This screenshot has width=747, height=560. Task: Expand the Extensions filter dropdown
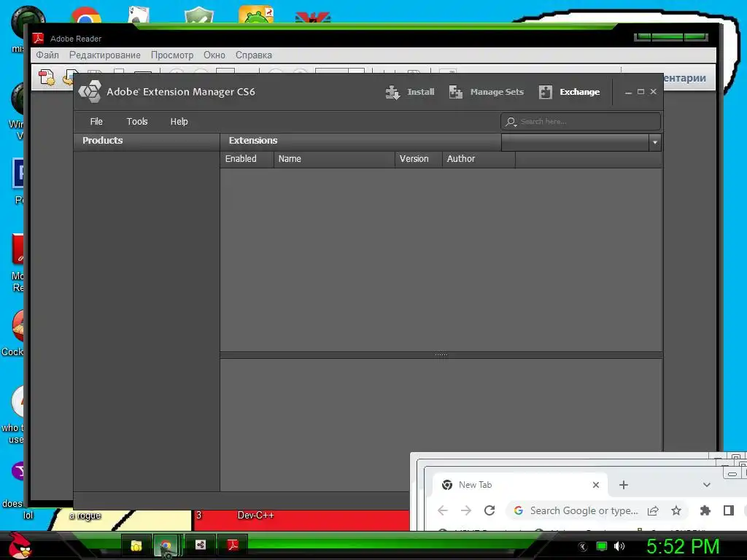[655, 142]
